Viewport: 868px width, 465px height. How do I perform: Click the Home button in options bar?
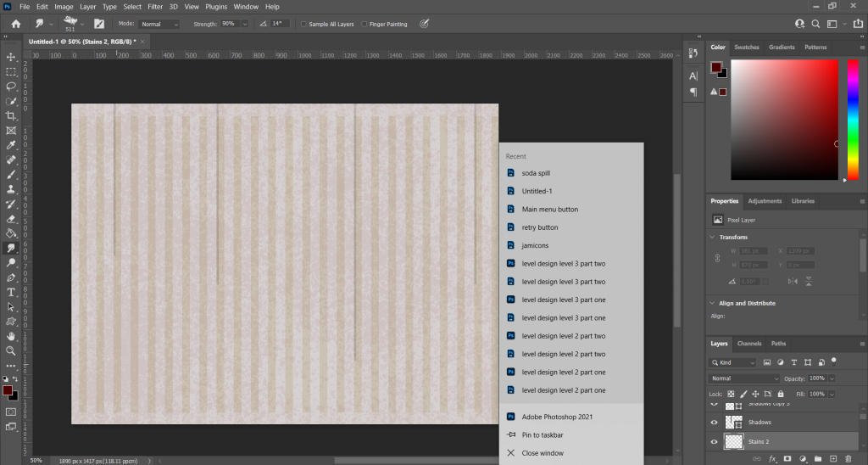pos(15,24)
